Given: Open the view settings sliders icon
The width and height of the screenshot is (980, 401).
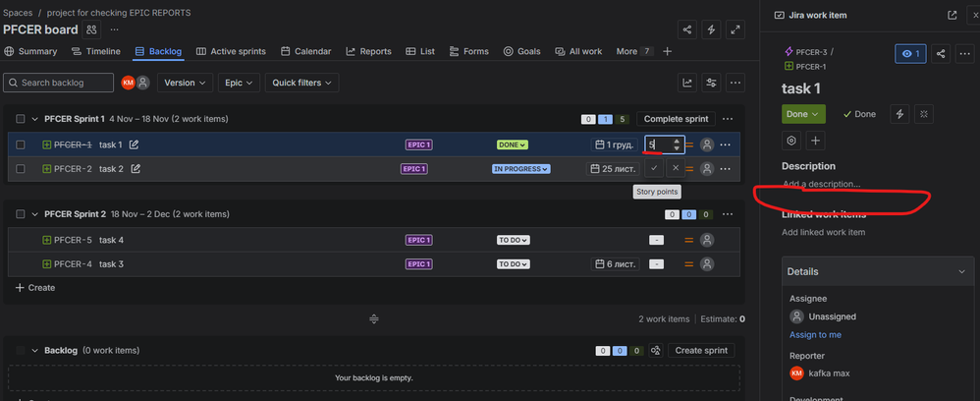Looking at the screenshot, I should [711, 83].
